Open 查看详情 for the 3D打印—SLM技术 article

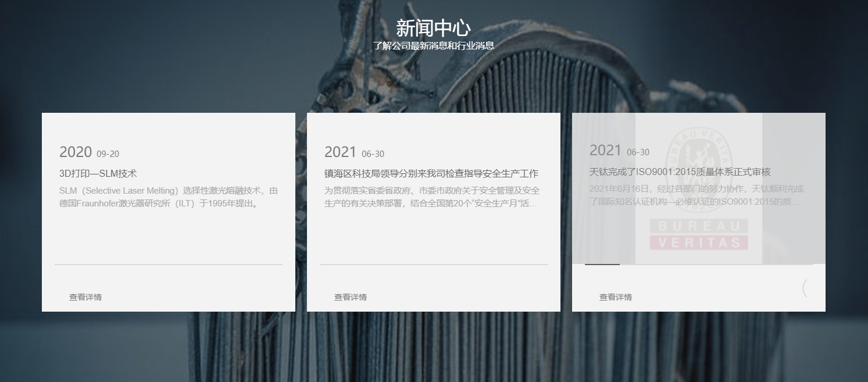(x=85, y=297)
